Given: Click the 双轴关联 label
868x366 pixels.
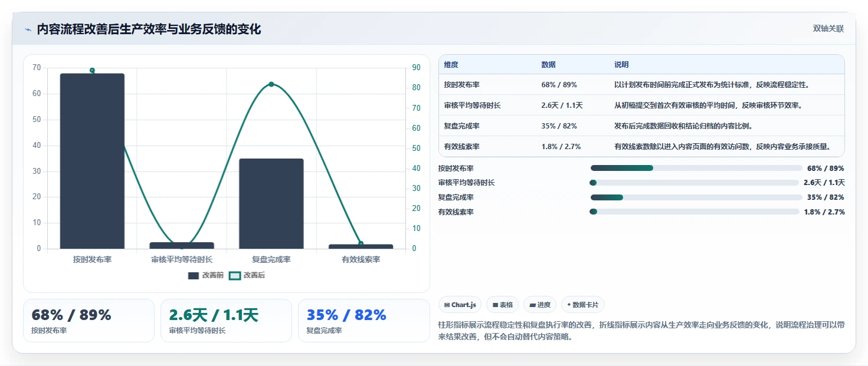Looking at the screenshot, I should click(828, 29).
